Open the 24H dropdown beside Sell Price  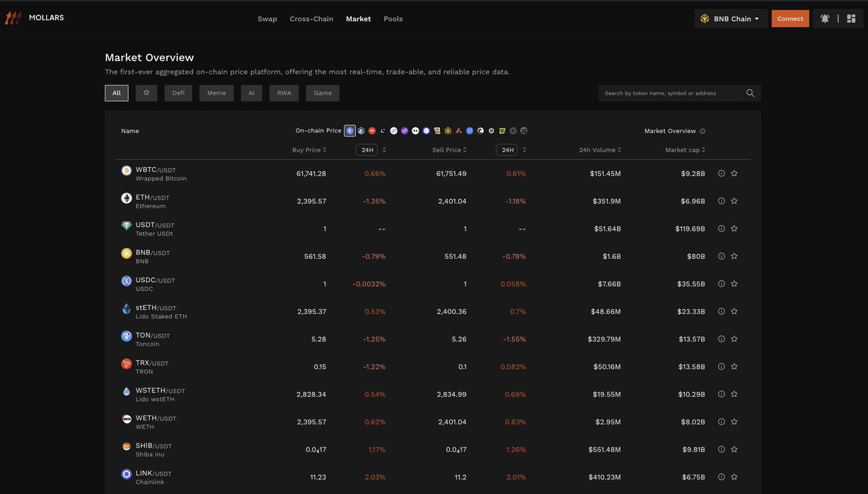click(506, 150)
